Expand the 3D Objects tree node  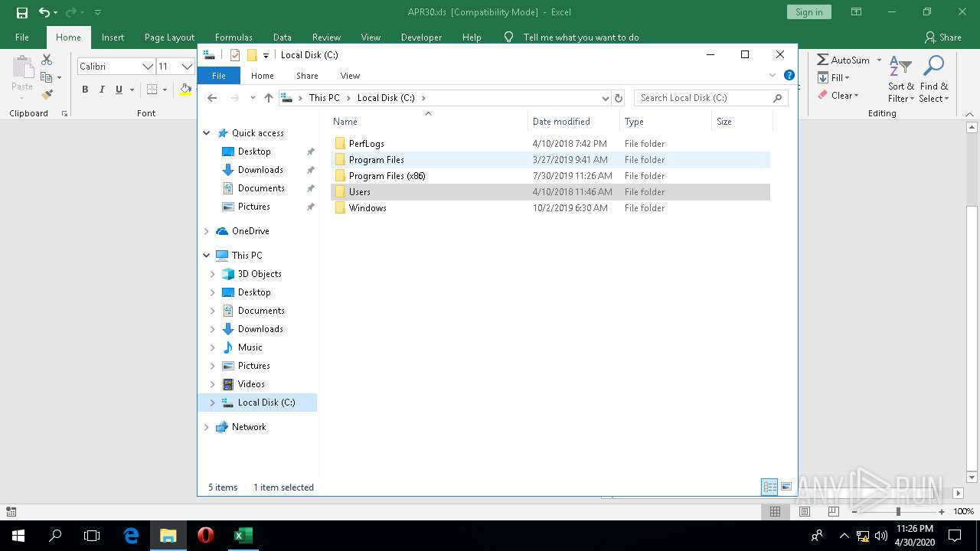tap(213, 274)
